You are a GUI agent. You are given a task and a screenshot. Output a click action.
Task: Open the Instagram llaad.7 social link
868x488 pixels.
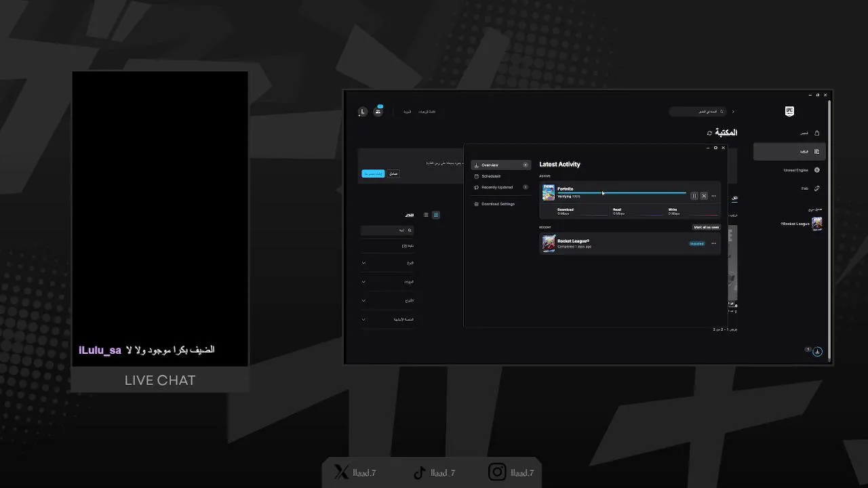coord(511,472)
